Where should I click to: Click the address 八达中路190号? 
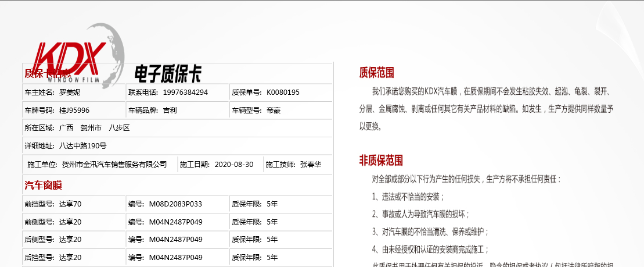pos(82,145)
